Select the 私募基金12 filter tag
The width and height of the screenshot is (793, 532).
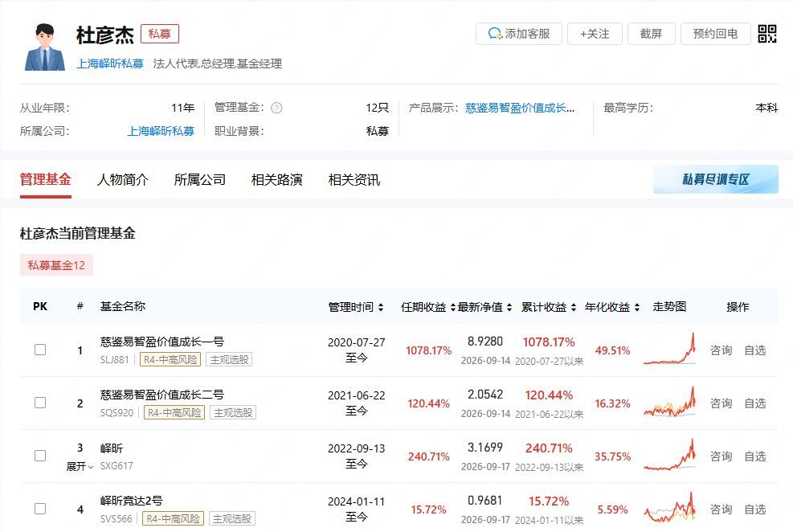(56, 265)
